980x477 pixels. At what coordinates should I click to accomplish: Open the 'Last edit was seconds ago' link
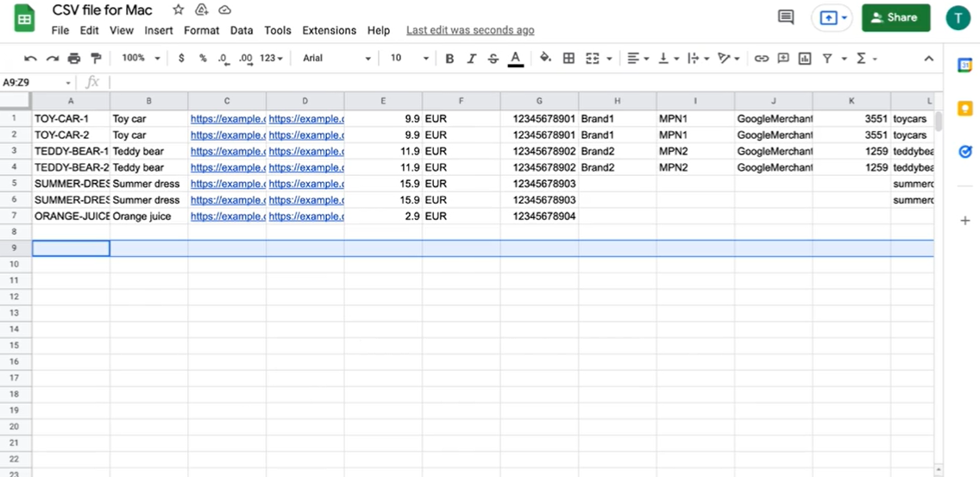[x=470, y=30]
